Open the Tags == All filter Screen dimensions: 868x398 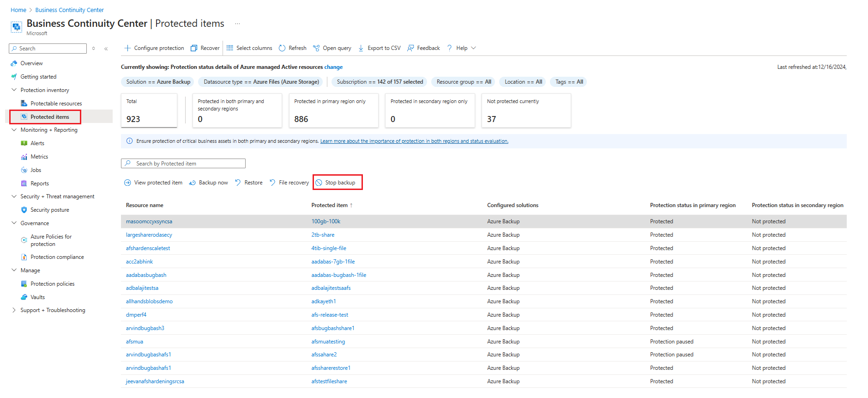click(569, 82)
